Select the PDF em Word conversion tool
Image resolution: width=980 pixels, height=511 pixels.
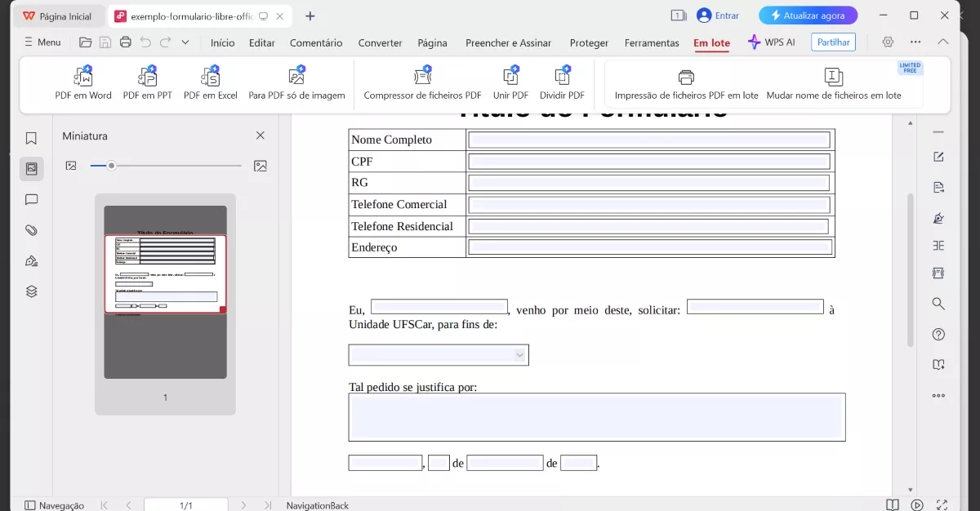click(x=82, y=82)
